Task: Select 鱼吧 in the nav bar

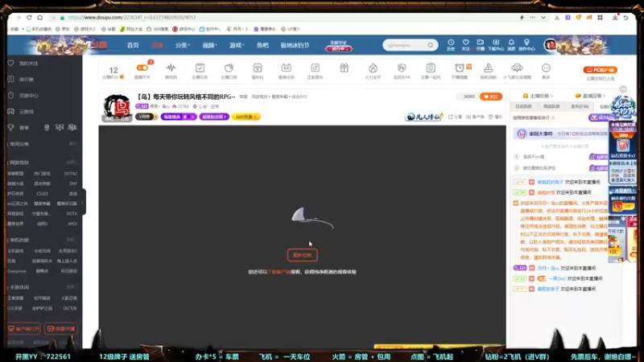Action: pyautogui.click(x=262, y=45)
